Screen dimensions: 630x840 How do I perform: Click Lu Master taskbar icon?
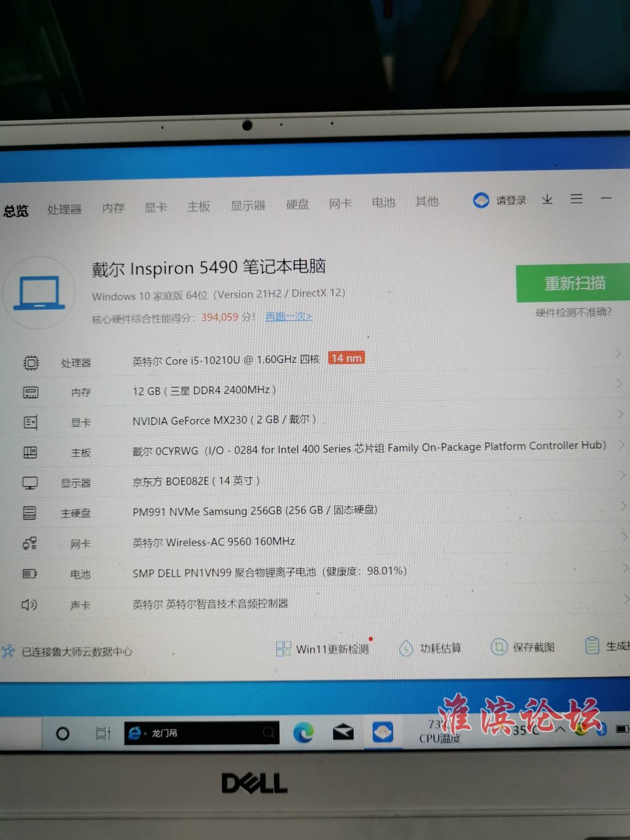383,732
